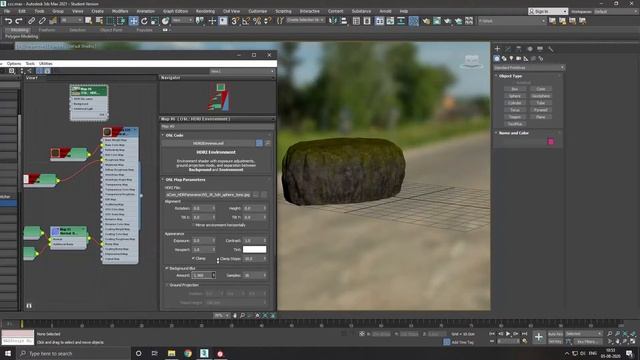Click the Undo arrow in main toolbar
The height and width of the screenshot is (360, 640).
(x=8, y=21)
